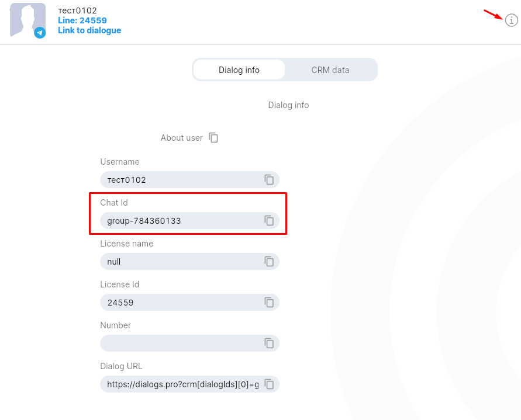Switch to the CRM data tab
Viewport: 521px width, 420px height.
point(330,70)
